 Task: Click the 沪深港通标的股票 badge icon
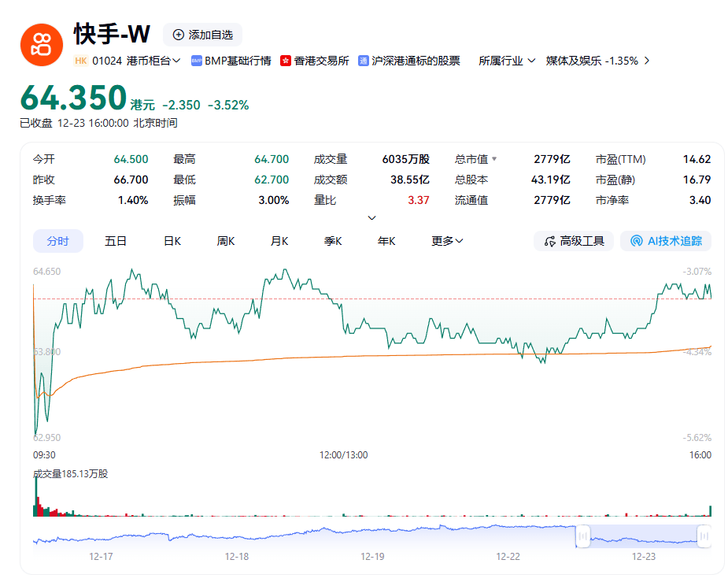click(x=363, y=60)
